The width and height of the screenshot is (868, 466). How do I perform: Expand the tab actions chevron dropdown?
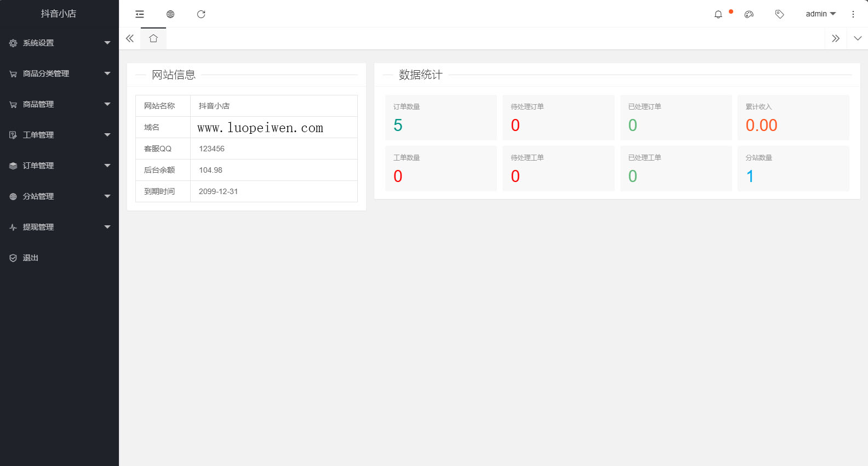click(x=858, y=38)
